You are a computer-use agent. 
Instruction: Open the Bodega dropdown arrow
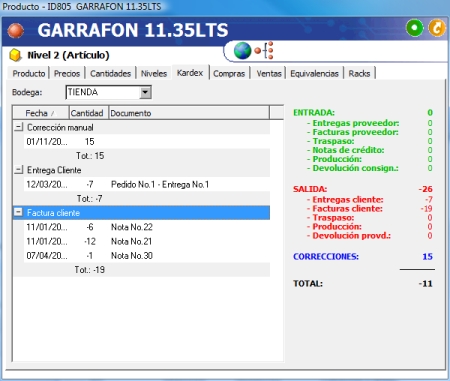(x=145, y=92)
